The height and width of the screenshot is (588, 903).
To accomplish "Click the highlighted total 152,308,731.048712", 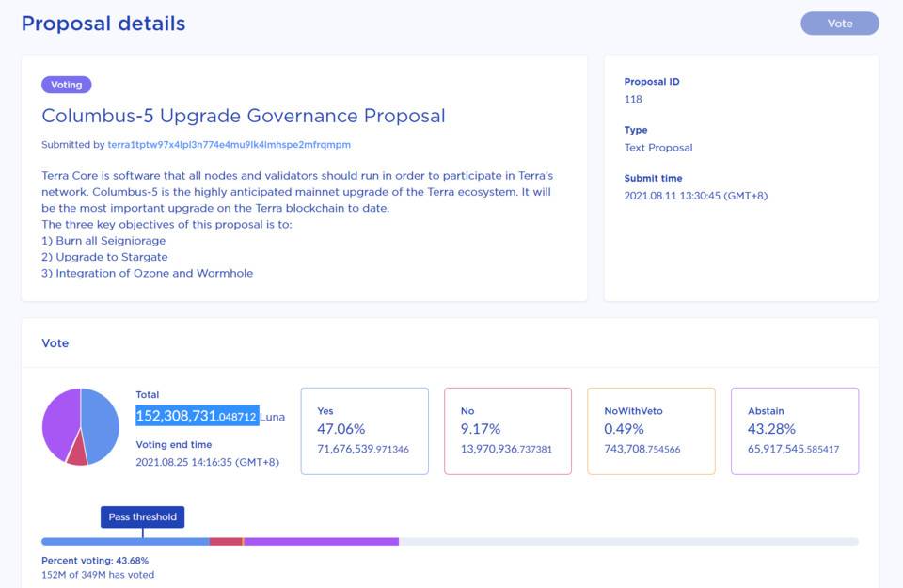I will (x=197, y=416).
